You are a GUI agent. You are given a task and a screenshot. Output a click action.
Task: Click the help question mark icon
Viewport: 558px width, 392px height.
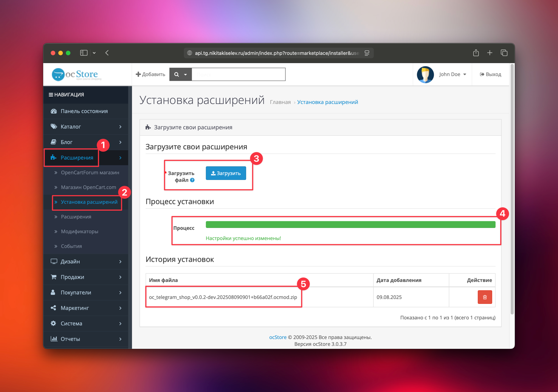pyautogui.click(x=192, y=180)
